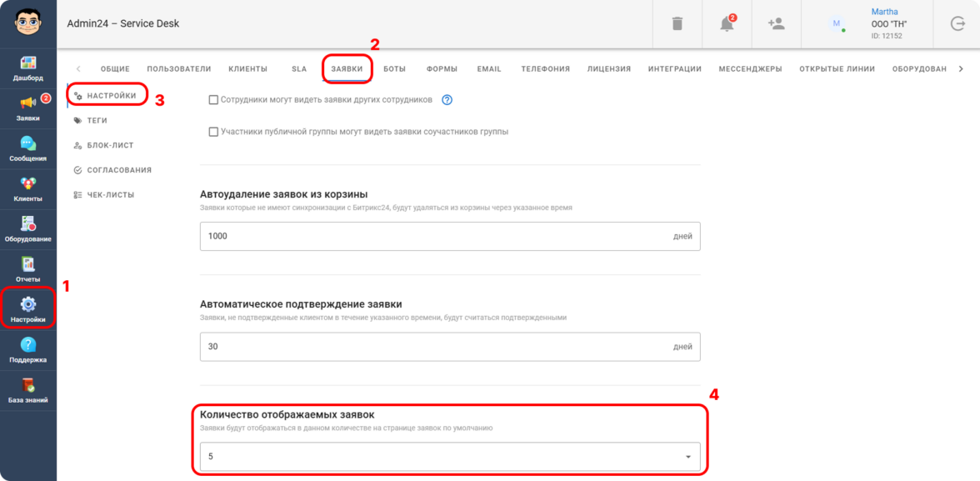
Task: Open Поддержка in the left sidebar
Action: point(28,351)
